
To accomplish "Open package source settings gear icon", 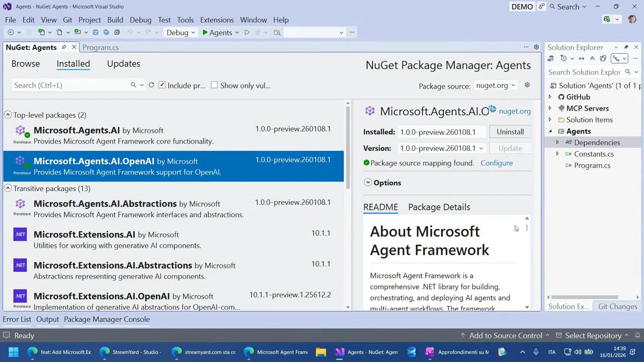I will point(527,85).
